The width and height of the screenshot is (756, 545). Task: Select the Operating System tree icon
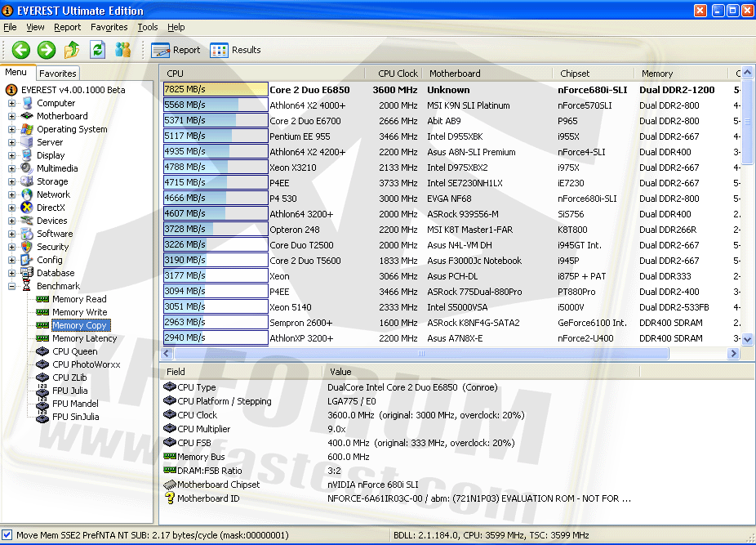(x=27, y=129)
